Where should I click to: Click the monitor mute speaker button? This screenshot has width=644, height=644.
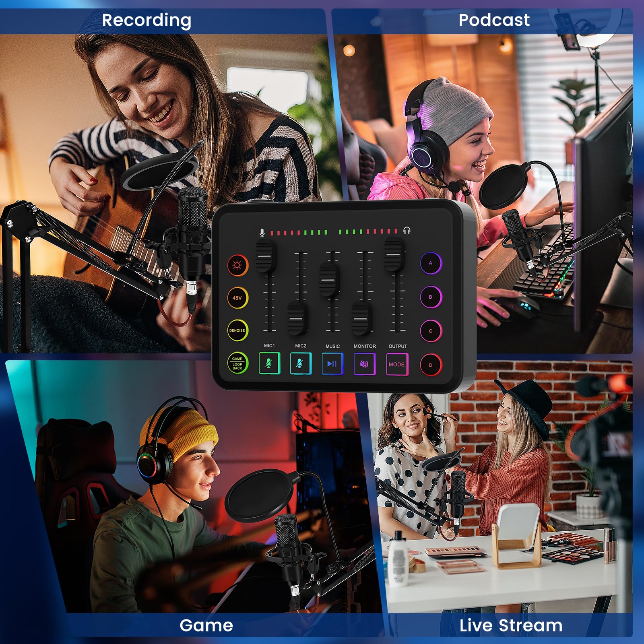pyautogui.click(x=365, y=364)
